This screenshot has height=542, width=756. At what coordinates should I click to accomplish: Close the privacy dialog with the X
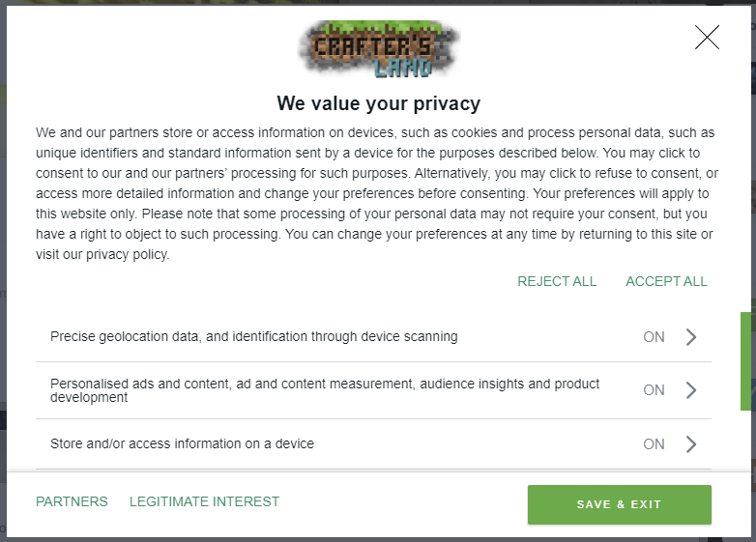pyautogui.click(x=707, y=38)
